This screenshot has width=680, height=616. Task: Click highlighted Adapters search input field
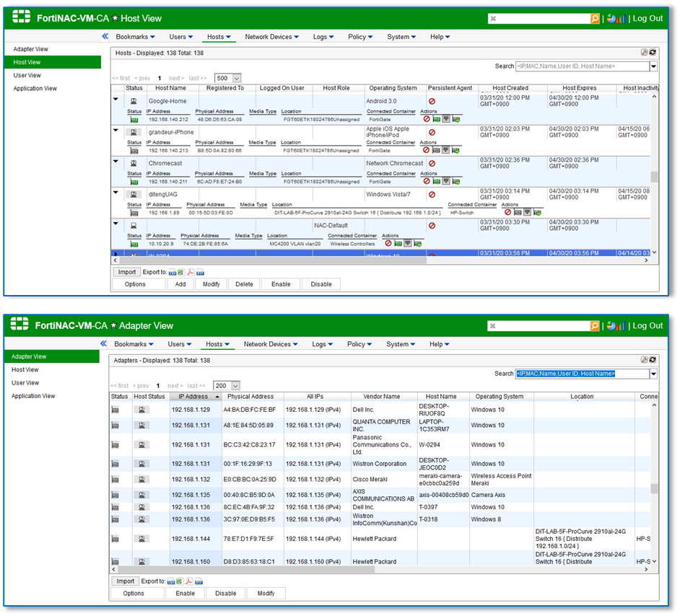point(583,374)
